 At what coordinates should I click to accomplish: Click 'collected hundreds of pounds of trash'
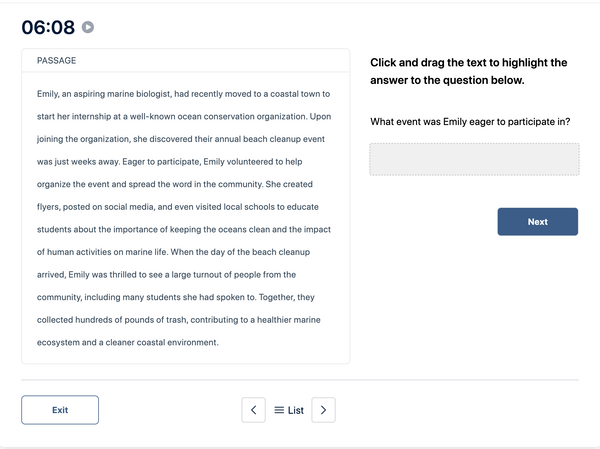(112, 320)
